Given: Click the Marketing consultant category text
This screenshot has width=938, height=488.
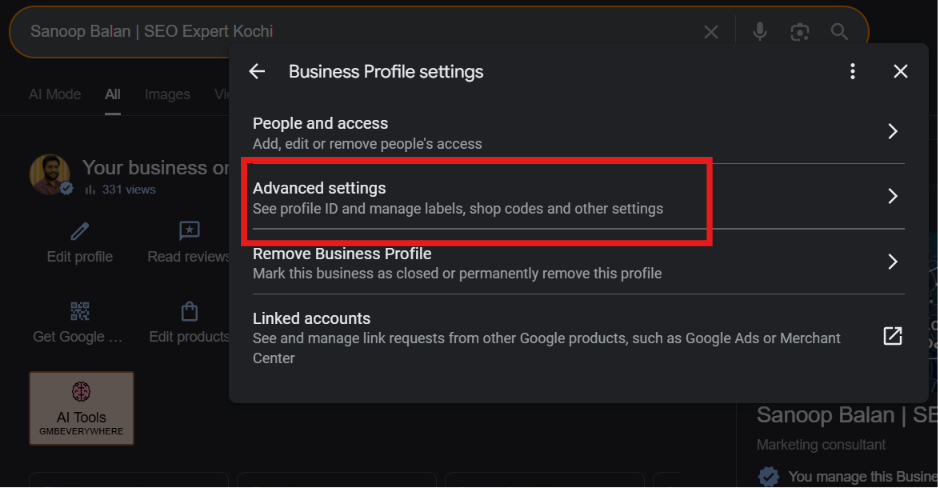Looking at the screenshot, I should tap(821, 445).
